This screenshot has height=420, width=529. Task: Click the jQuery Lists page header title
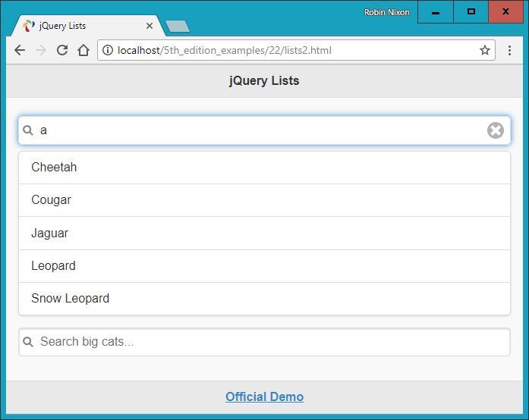point(264,81)
